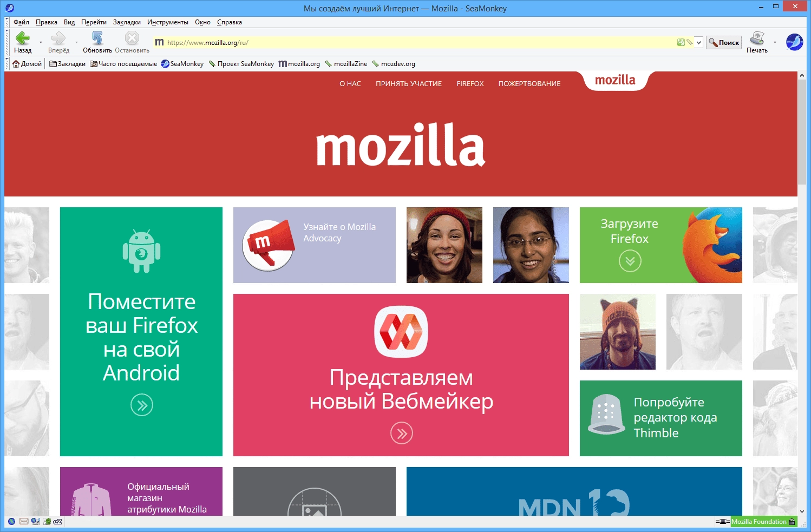
Task: Open the Вид menu
Action: click(x=69, y=22)
